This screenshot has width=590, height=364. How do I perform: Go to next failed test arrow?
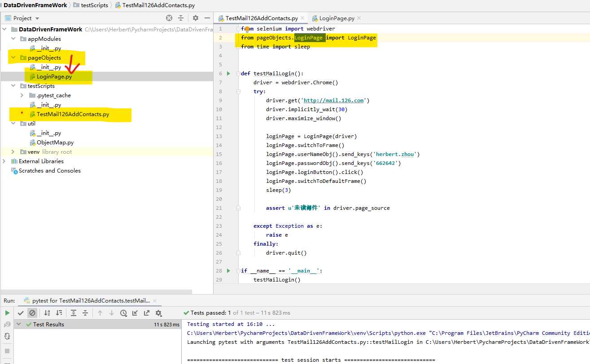[112, 313]
